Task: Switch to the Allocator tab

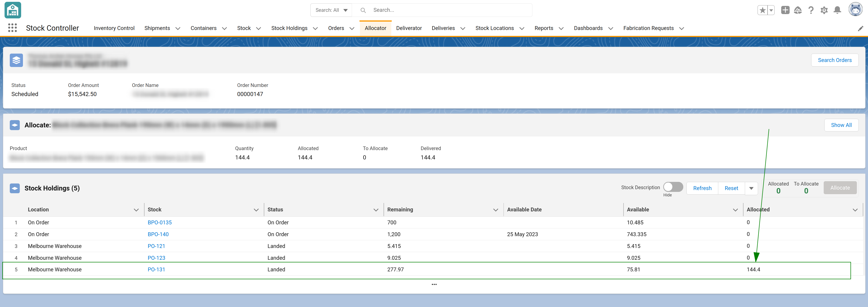Action: pyautogui.click(x=375, y=28)
